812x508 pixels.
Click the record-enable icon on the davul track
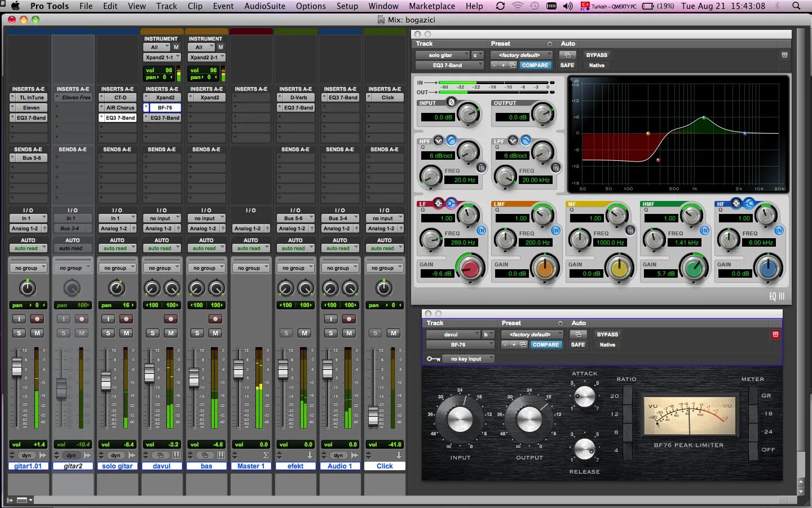[170, 319]
